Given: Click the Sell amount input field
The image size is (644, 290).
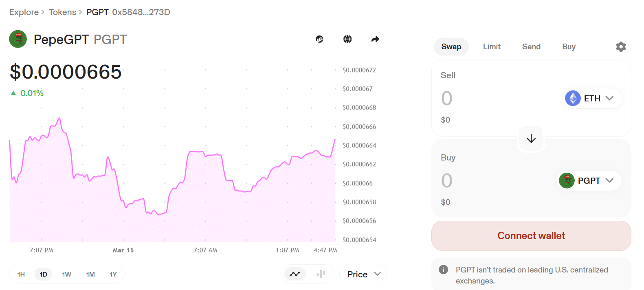Looking at the screenshot, I should tap(489, 98).
